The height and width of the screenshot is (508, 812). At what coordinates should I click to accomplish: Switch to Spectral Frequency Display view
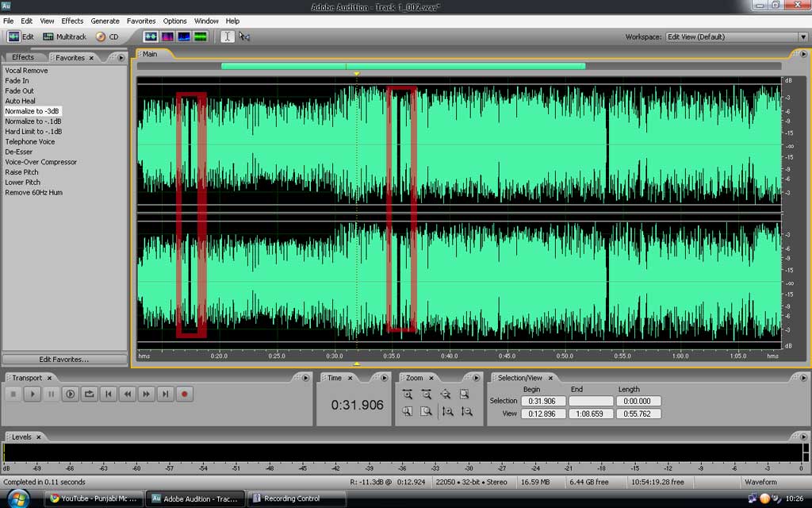click(167, 37)
